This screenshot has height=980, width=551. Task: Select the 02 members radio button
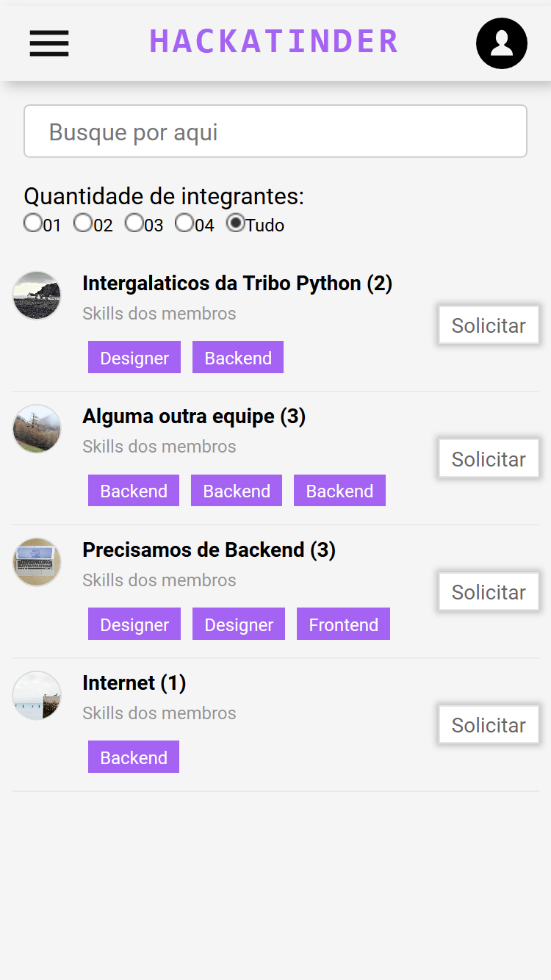click(82, 223)
